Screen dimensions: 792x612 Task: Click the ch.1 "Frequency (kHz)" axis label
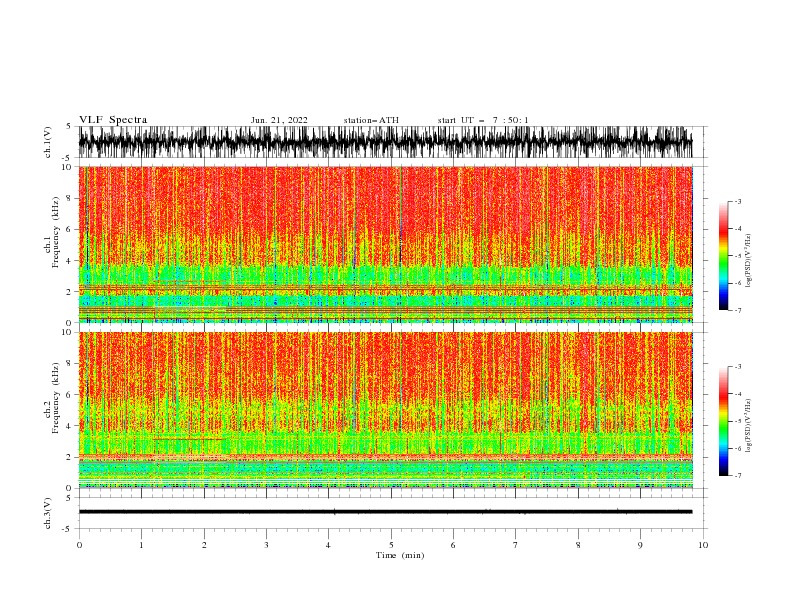56,230
